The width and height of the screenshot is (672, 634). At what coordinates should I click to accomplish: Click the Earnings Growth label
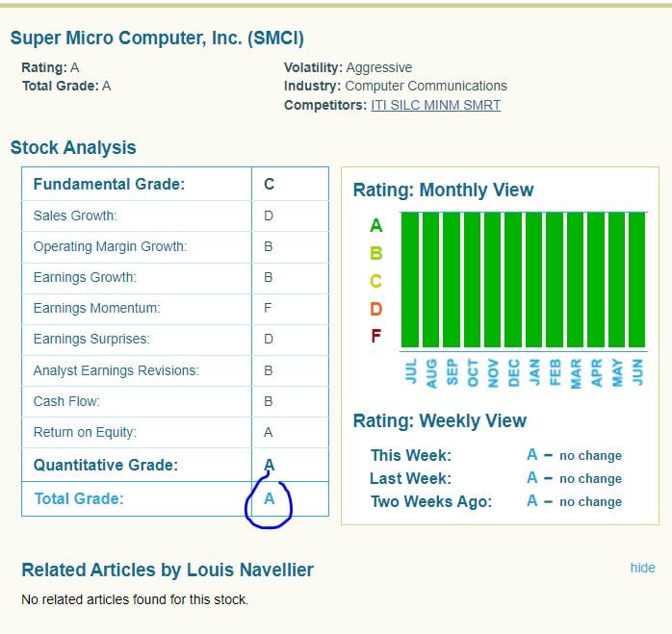[85, 278]
